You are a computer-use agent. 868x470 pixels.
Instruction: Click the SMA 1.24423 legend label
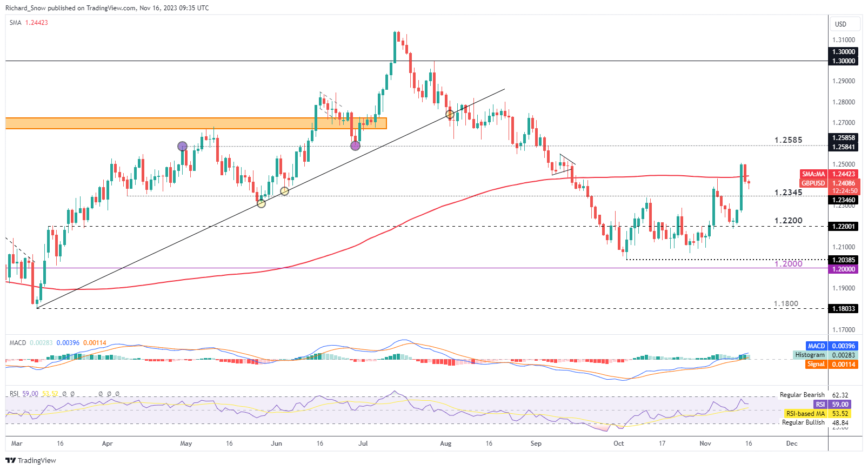(x=29, y=23)
